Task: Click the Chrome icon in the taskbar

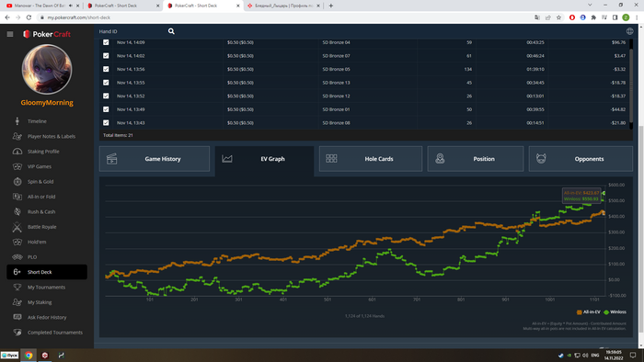Action: pyautogui.click(x=29, y=355)
